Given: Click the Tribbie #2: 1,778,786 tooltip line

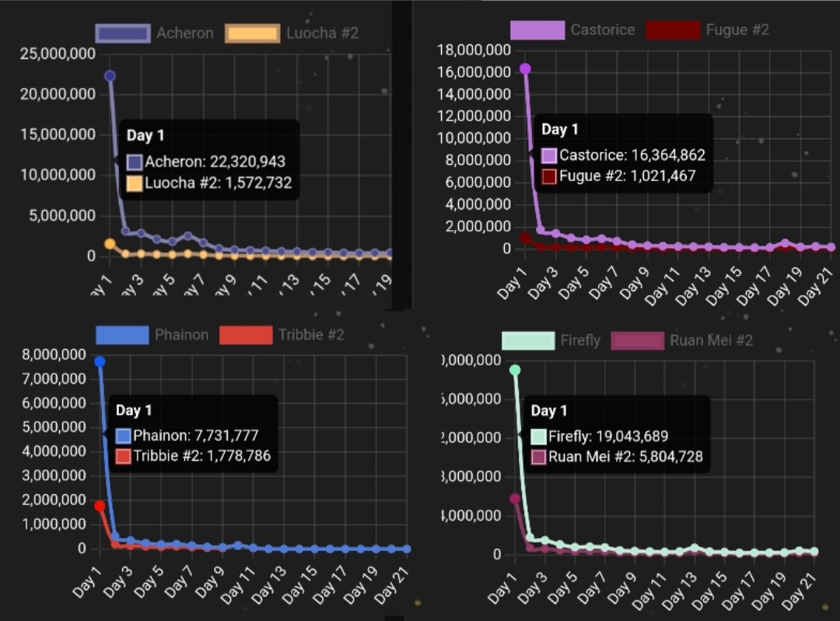Looking at the screenshot, I should 194,456.
